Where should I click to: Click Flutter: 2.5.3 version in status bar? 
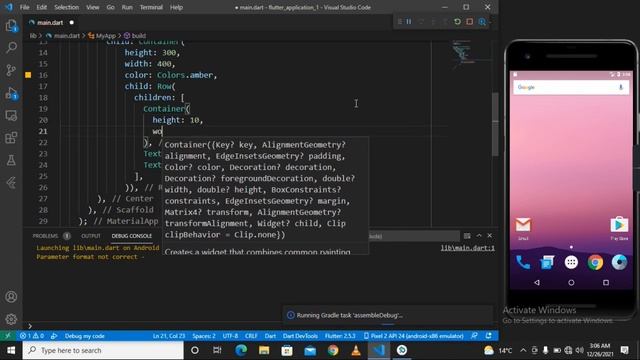[340, 336]
